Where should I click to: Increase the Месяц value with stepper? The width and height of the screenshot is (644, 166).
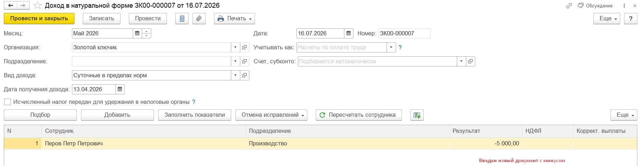(147, 31)
